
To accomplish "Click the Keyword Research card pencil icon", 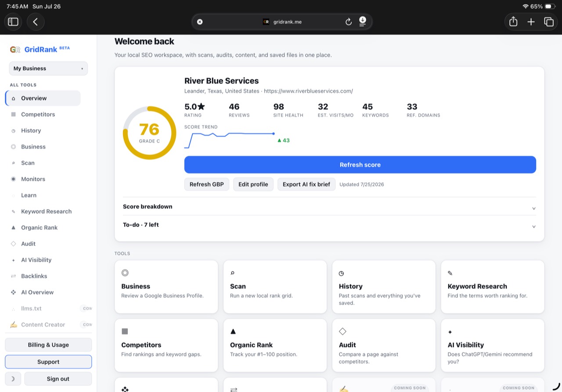I will pyautogui.click(x=450, y=273).
